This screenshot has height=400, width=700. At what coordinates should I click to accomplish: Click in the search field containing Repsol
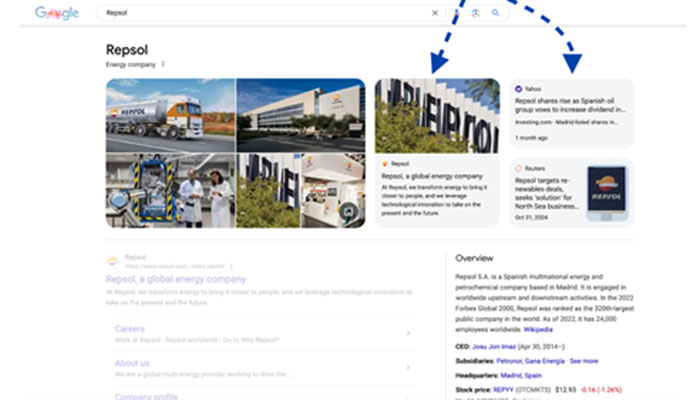[x=260, y=13]
